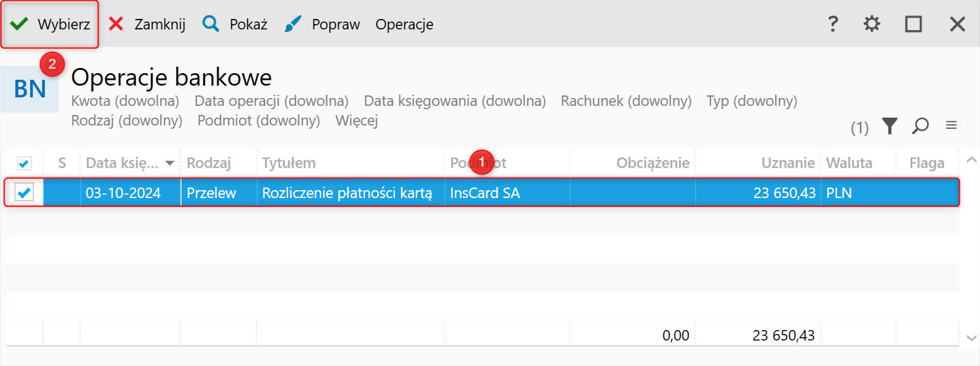Click the green Wybierz checkmark icon

point(19,24)
